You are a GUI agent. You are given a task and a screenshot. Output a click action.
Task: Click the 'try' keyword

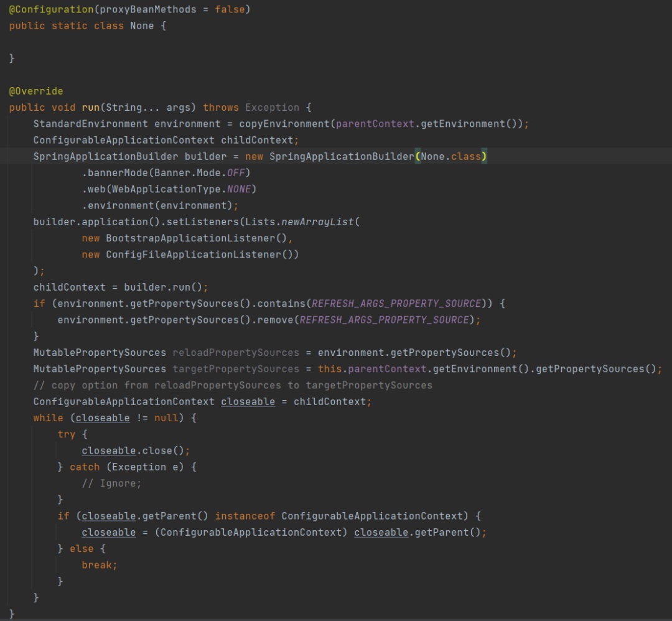click(67, 434)
